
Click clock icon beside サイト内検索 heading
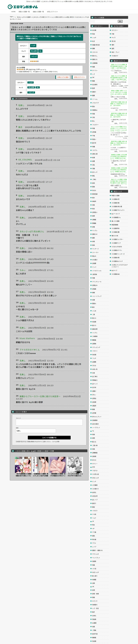[x=92, y=17]
